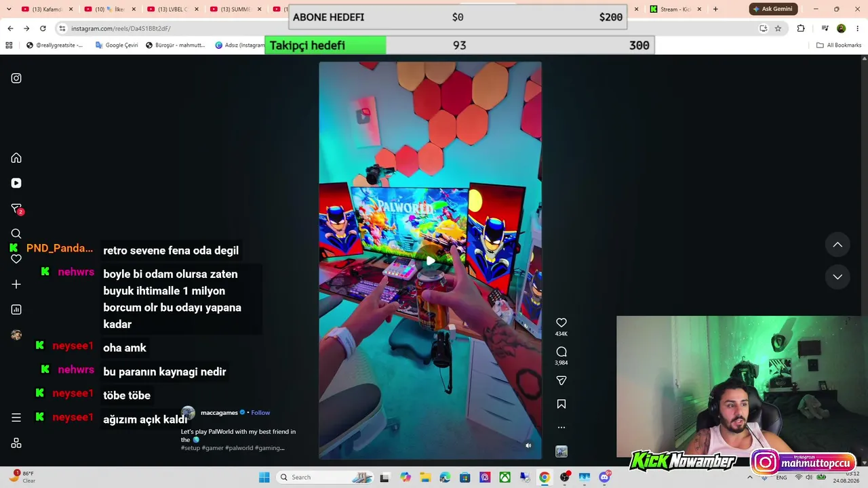868x488 pixels.
Task: Open the '@reallygreatsite' bookmark
Action: 55,45
